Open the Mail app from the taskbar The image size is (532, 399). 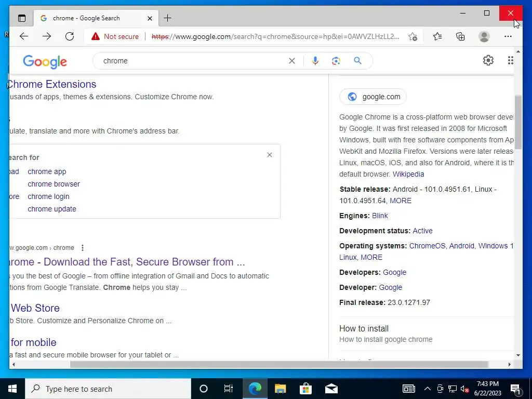(x=331, y=389)
